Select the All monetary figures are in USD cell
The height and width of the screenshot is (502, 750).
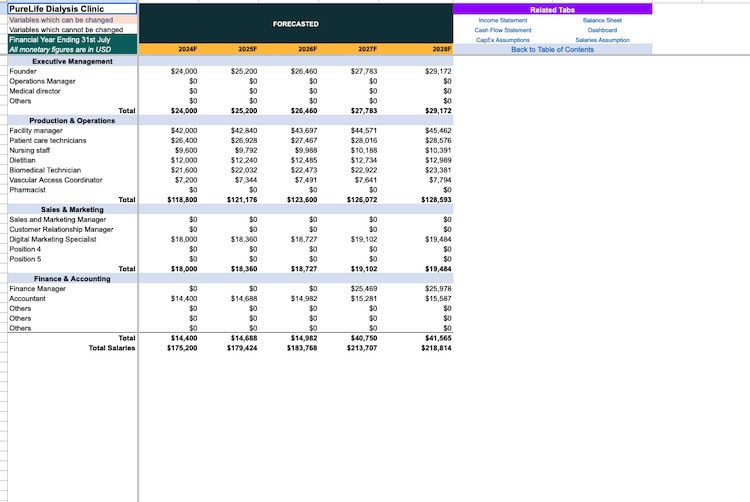73,49
